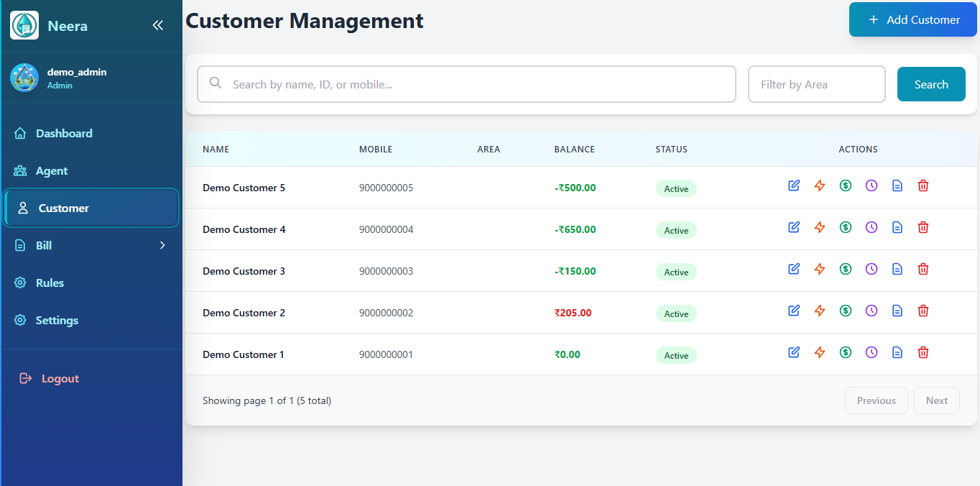Click the Add Customer button
The width and height of the screenshot is (980, 486).
click(x=912, y=19)
